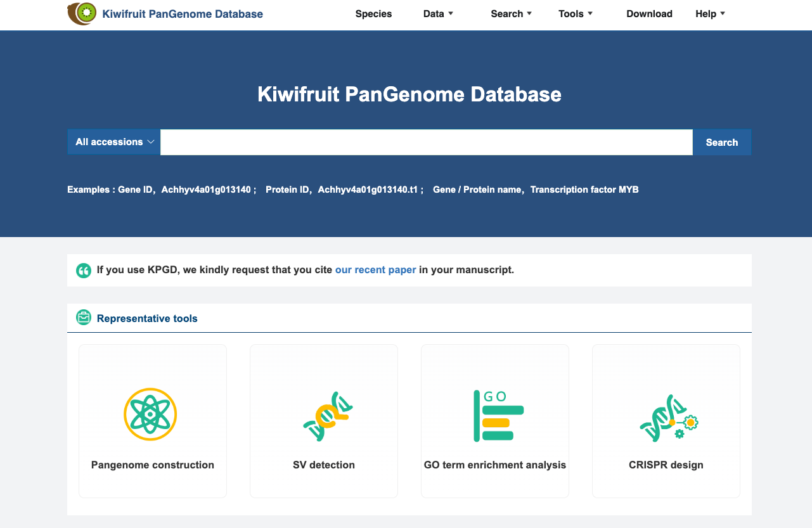Click the GO term enrichment analysis label
Viewport: 812px width, 528px height.
click(x=495, y=465)
